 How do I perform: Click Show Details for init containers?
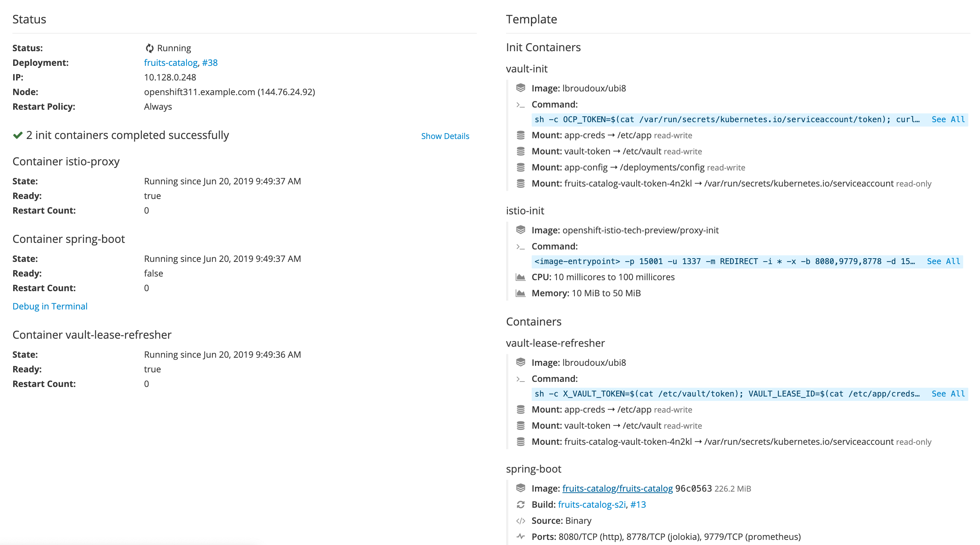445,136
